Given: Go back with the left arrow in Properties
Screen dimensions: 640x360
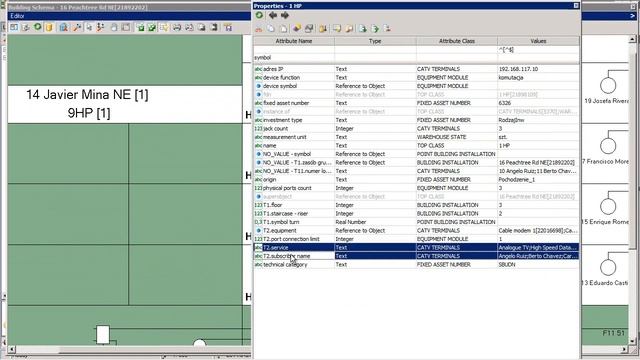Looking at the screenshot, I should 273,16.
